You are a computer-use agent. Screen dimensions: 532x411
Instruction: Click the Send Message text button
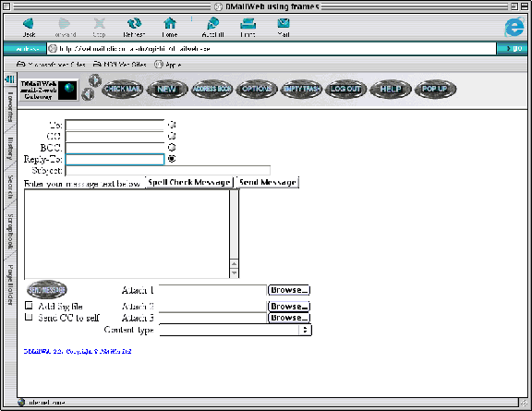click(268, 182)
